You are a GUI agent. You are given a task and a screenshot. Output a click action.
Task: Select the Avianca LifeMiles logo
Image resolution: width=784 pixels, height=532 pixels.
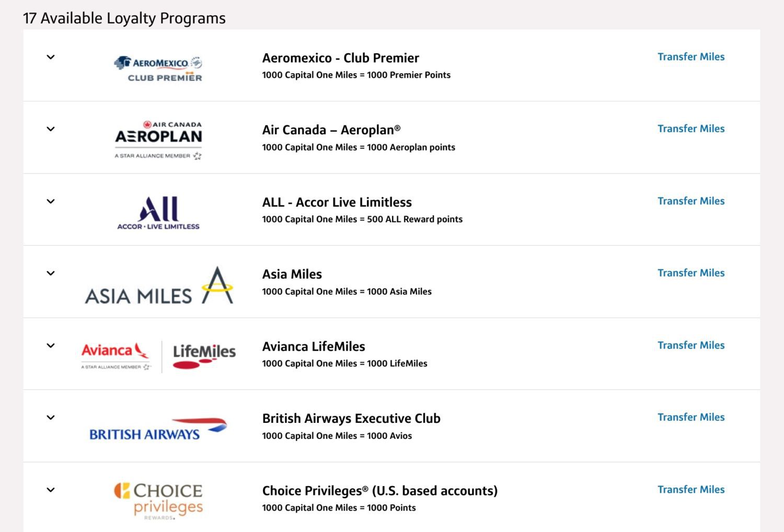(158, 354)
